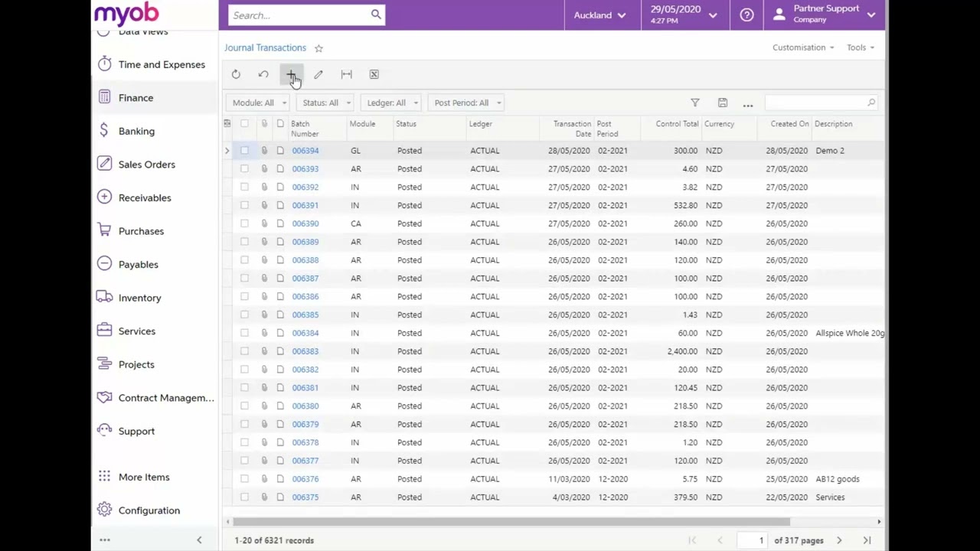Tick the checkbox for batch 006393
980x551 pixels.
(x=244, y=168)
